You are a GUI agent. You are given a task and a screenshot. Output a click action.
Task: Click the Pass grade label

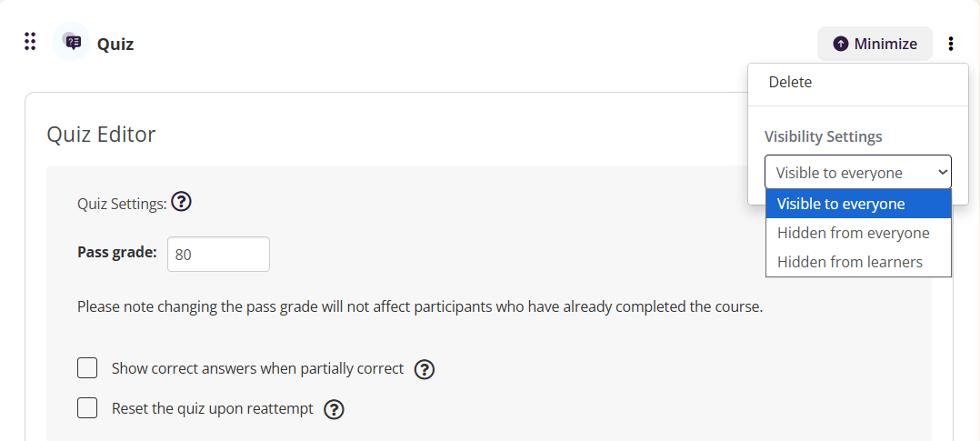(x=117, y=252)
